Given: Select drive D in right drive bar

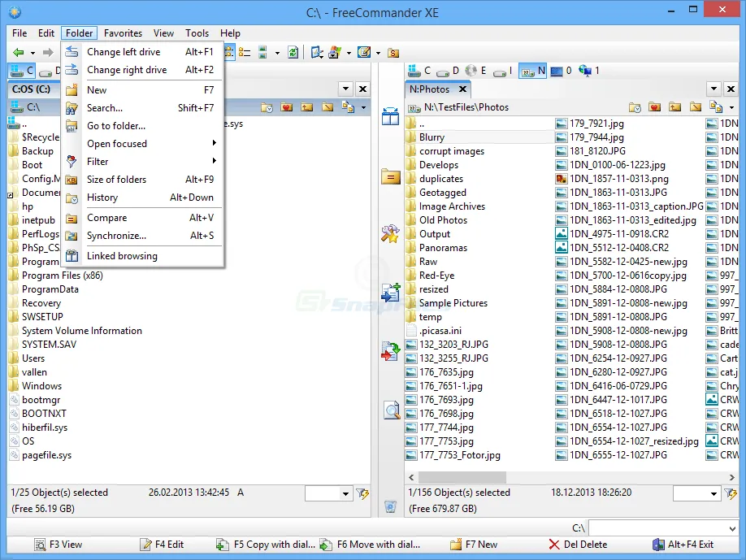Looking at the screenshot, I should 448,71.
